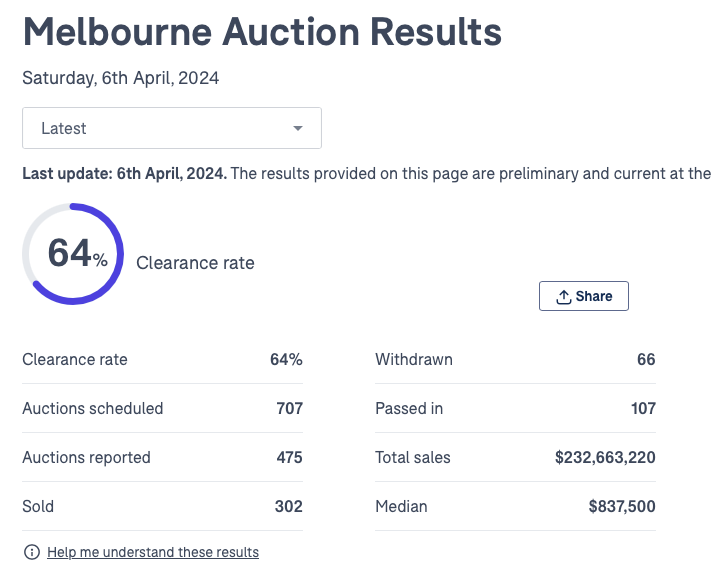Click the 64% value in Clearance rate row
This screenshot has width=715, height=577.
(x=286, y=359)
